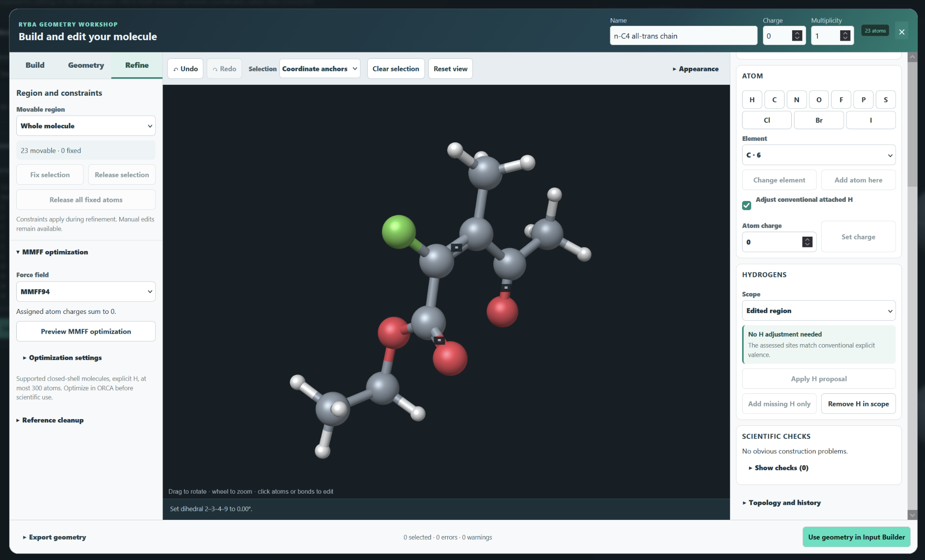
Task: Click 'Set dihedral 2–3–4–9 to 0.00°' message
Action: click(211, 509)
